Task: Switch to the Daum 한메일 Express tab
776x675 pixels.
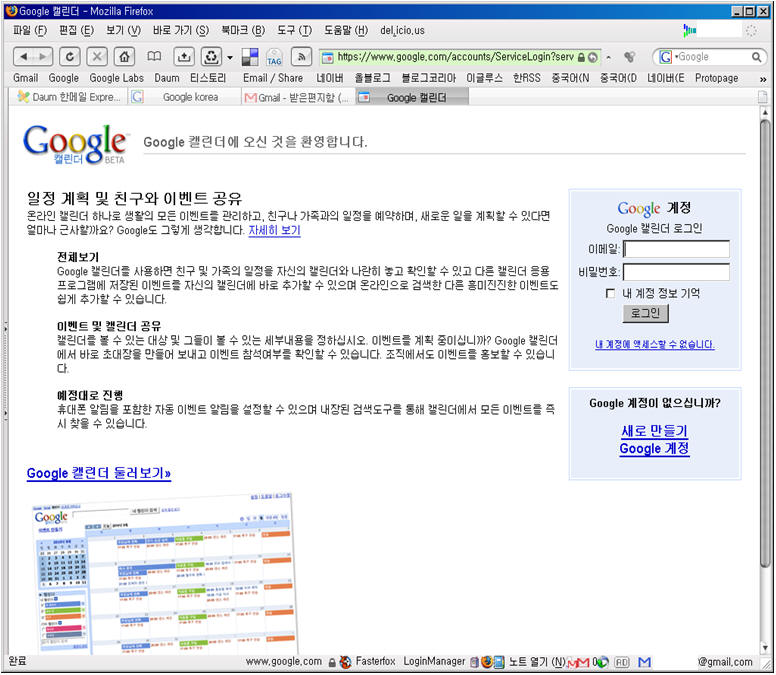Action: 69,97
